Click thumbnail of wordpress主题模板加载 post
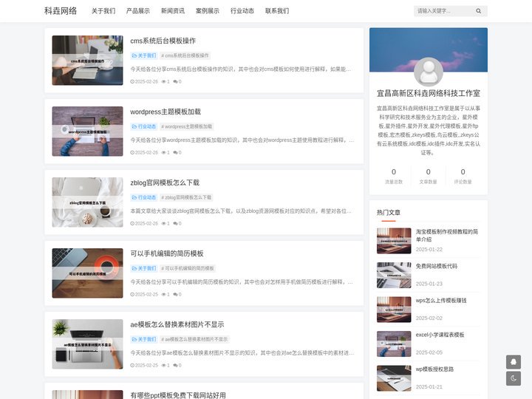This screenshot has width=532, height=399. click(x=87, y=132)
